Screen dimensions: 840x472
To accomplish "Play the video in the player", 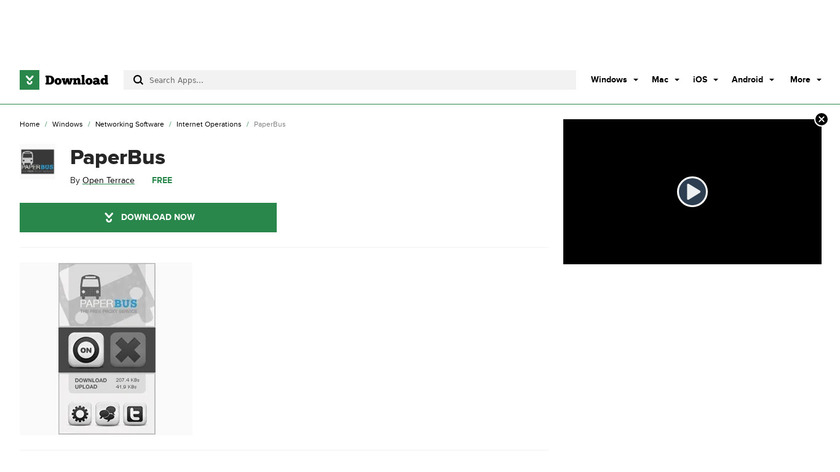I will (692, 192).
